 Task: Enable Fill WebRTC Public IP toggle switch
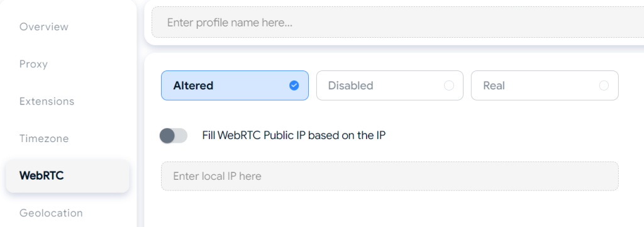click(174, 135)
